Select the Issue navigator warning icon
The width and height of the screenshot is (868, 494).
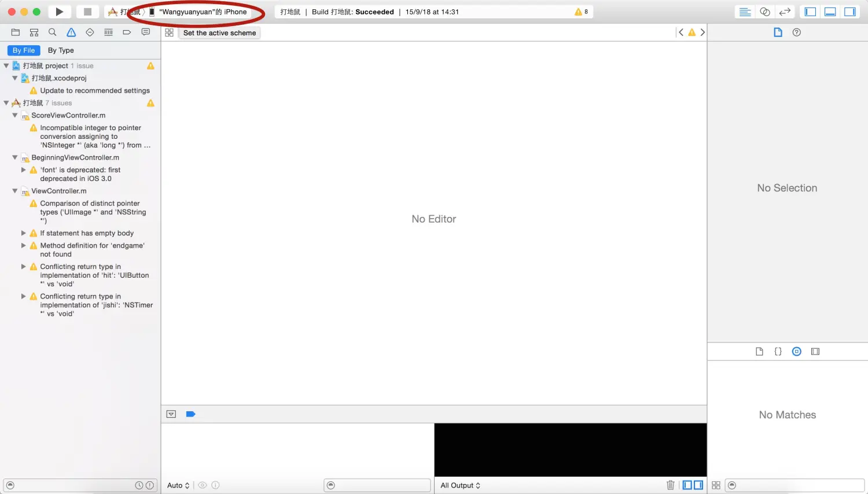[71, 32]
